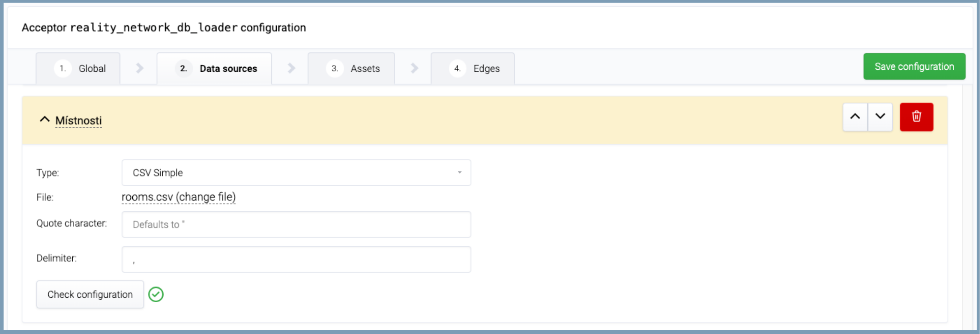Screen dimensions: 980x334
Task: Move Místnosti data source down
Action: 880,117
